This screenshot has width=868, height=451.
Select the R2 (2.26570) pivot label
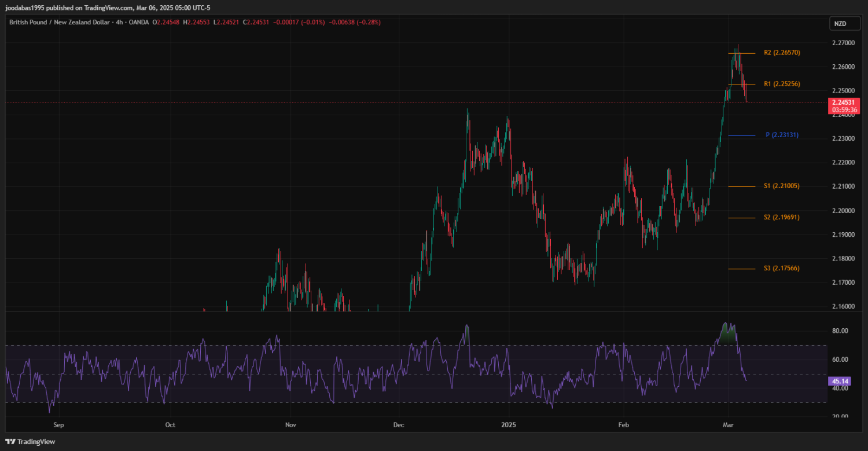tap(782, 53)
